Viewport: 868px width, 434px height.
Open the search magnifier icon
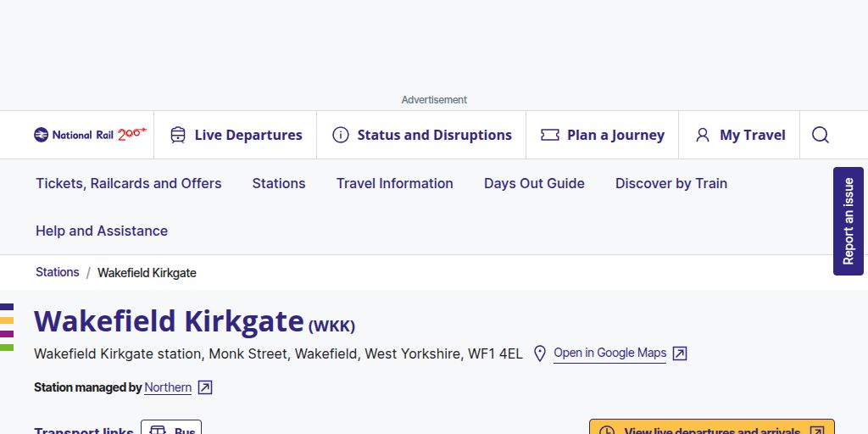(821, 135)
